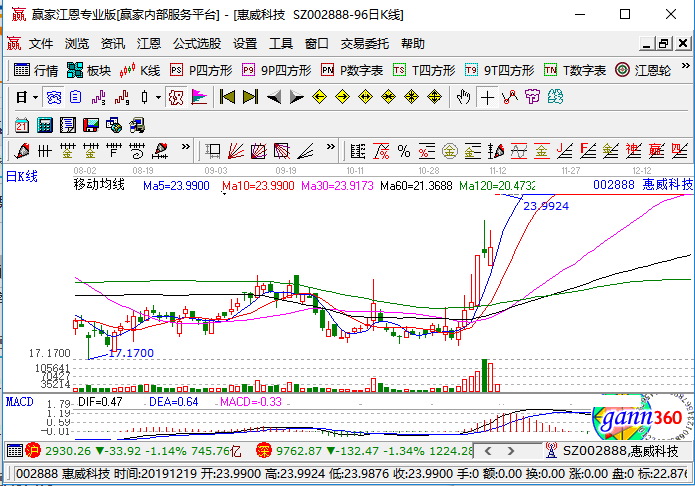Open the T数字表 tool
Image resolution: width=695 pixels, height=486 pixels.
pos(575,70)
